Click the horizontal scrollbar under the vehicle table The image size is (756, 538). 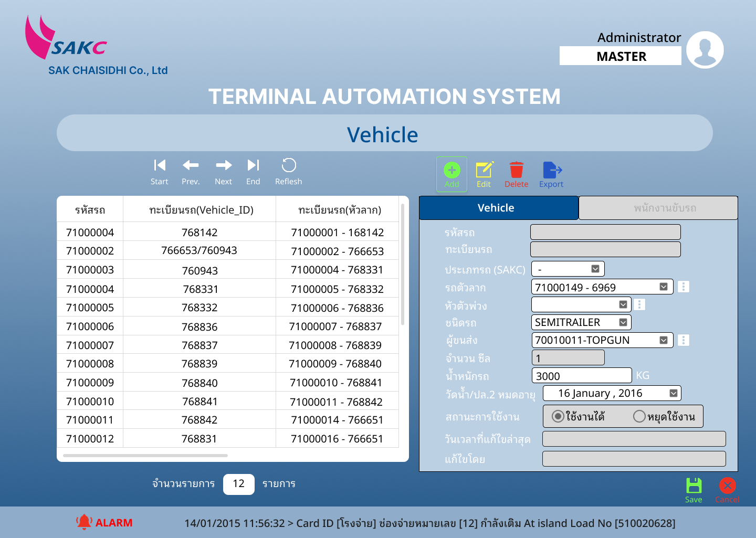pyautogui.click(x=145, y=456)
